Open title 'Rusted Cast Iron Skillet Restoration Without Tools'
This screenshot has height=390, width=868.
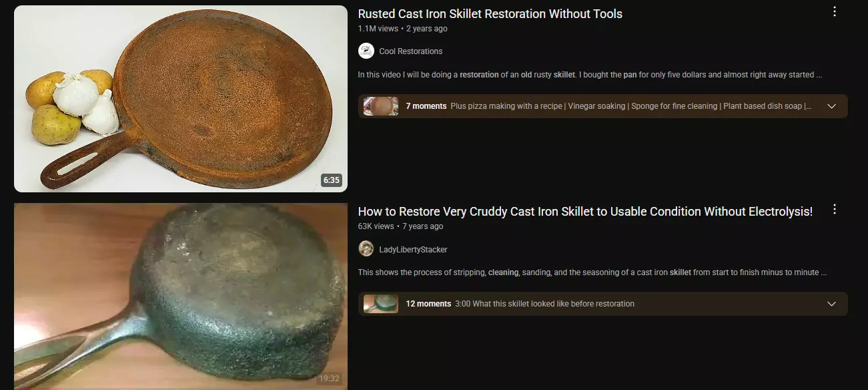[490, 13]
